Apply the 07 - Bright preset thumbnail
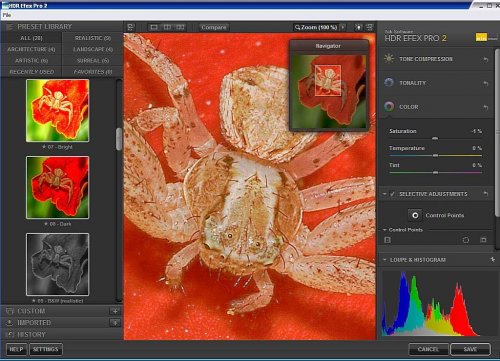This screenshot has width=500, height=361. point(57,110)
